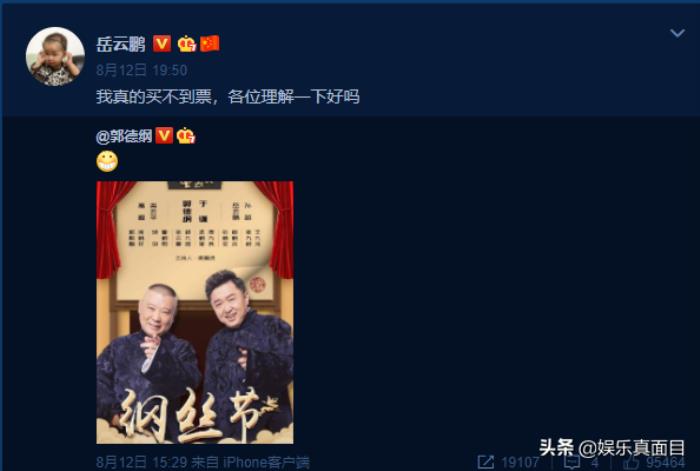
Task: Click the 头条 @娱乐真面目 watermark
Action: (x=612, y=447)
